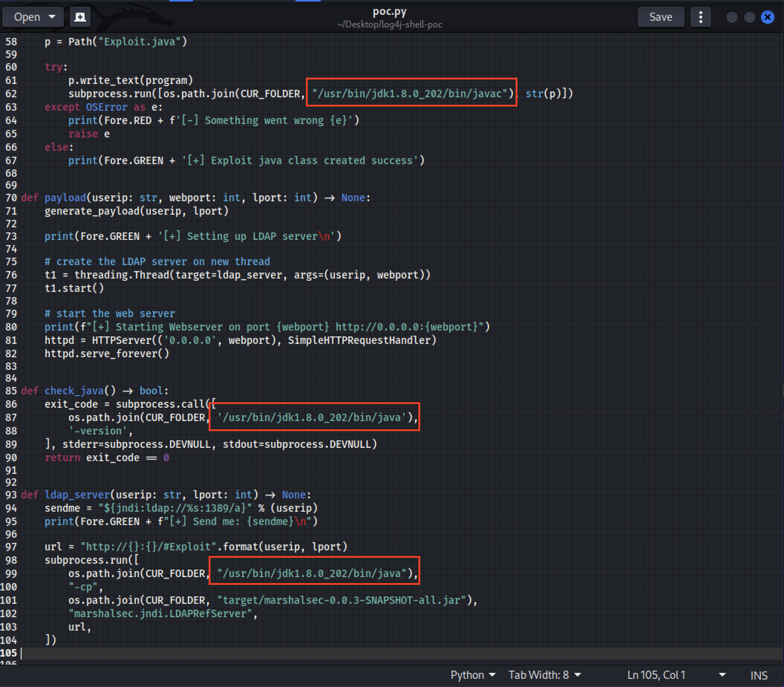This screenshot has height=687, width=784.
Task: Click the new document icon beside Open
Action: (x=80, y=17)
